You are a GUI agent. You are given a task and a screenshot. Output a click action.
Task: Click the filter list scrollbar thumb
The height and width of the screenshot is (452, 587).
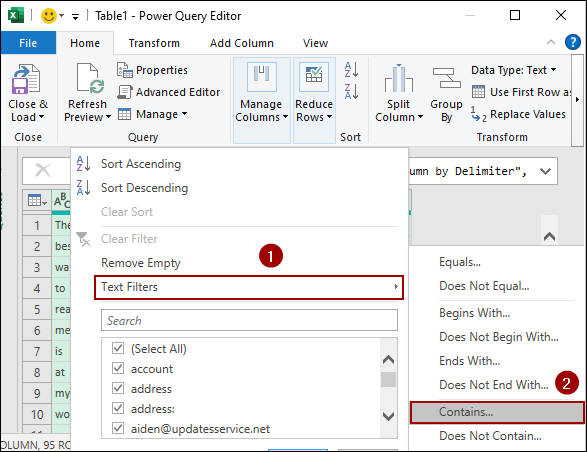click(x=388, y=379)
